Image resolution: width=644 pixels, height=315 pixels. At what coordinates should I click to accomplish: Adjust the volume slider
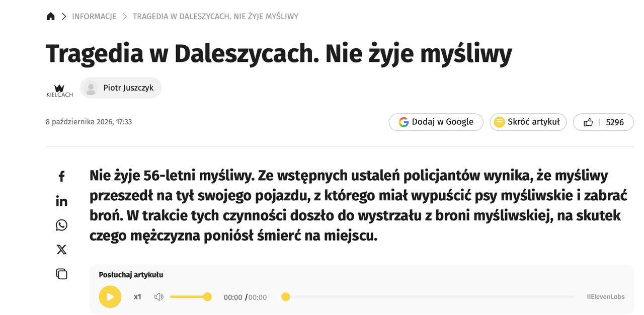(191, 297)
